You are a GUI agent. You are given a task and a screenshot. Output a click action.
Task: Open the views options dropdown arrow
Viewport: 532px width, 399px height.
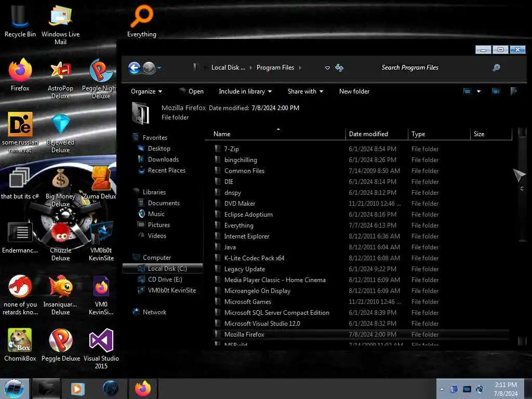pos(478,91)
